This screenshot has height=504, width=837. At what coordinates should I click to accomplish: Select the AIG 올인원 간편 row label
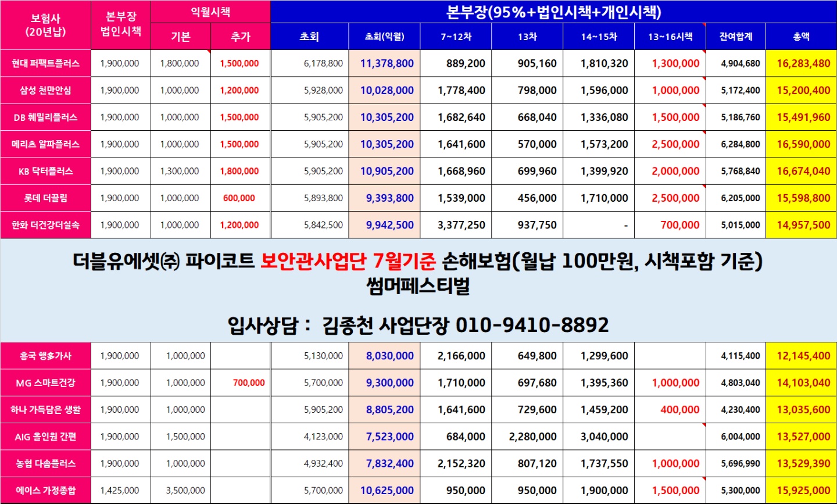point(45,437)
